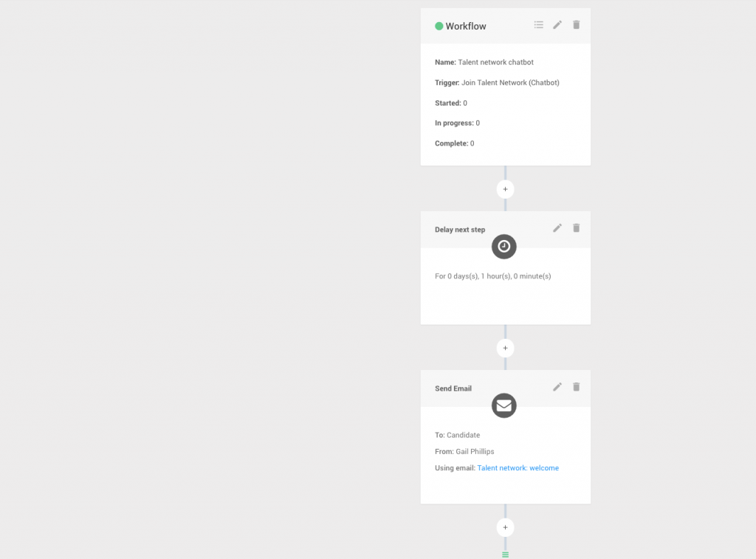Delete the Workflow card via the trash icon

576,24
